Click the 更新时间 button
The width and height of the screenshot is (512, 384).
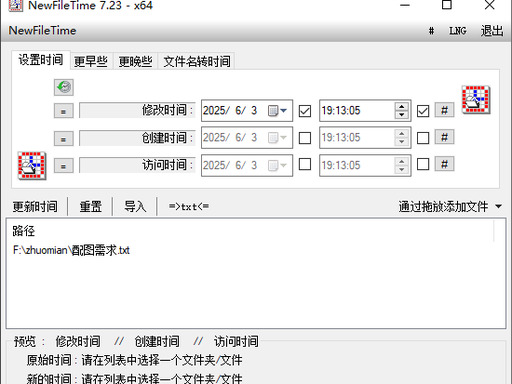pos(35,207)
